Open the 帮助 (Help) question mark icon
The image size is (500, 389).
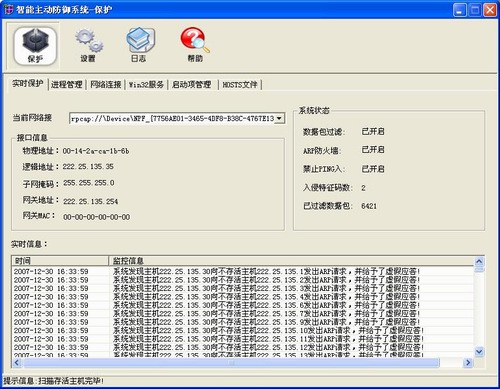[x=195, y=46]
